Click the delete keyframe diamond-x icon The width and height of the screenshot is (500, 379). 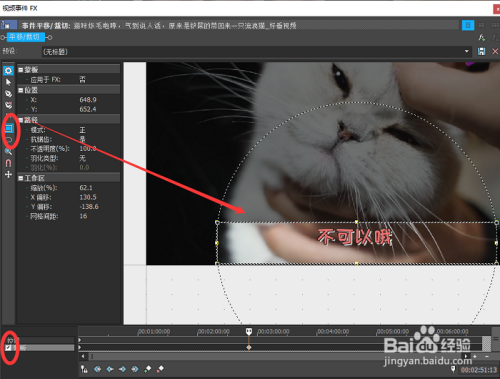click(160, 369)
